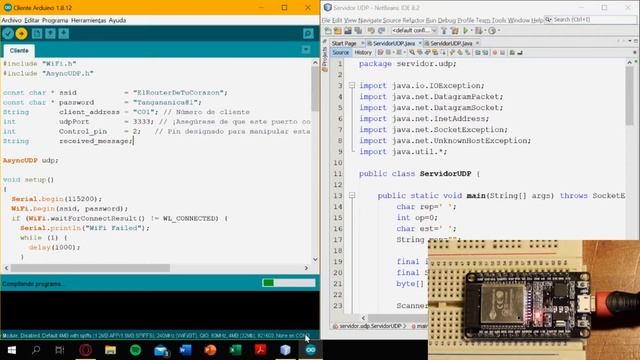The image size is (640, 360).
Task: Click NetBeans Undo toolbar icon
Action: (371, 31)
